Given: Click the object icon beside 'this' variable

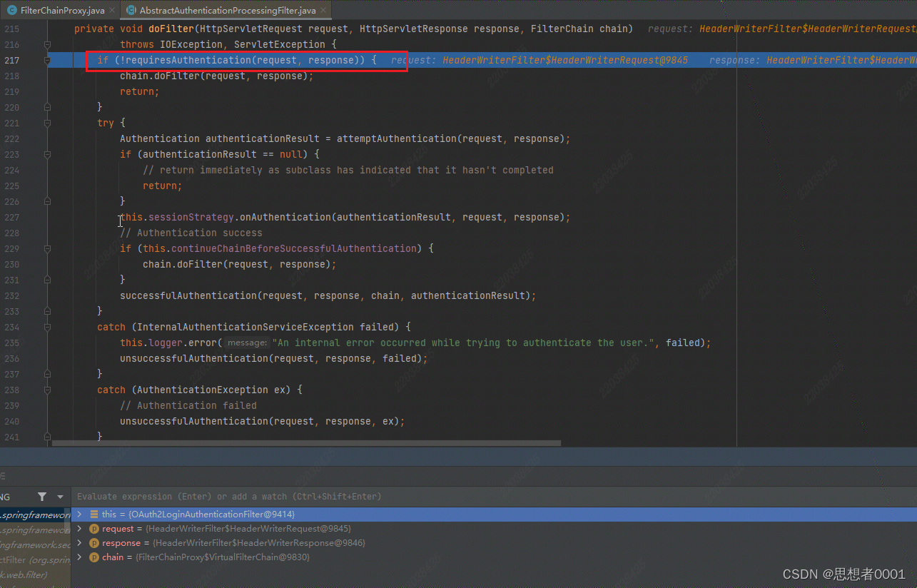Looking at the screenshot, I should coord(94,514).
